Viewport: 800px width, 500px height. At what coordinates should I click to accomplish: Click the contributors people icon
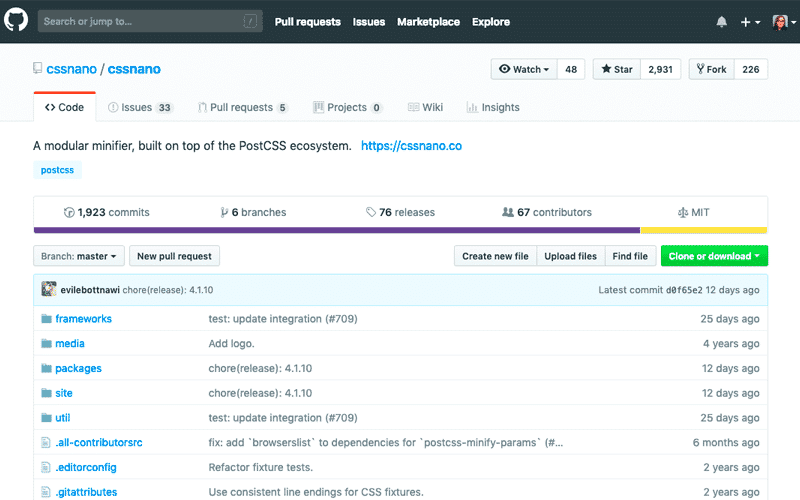pos(507,212)
